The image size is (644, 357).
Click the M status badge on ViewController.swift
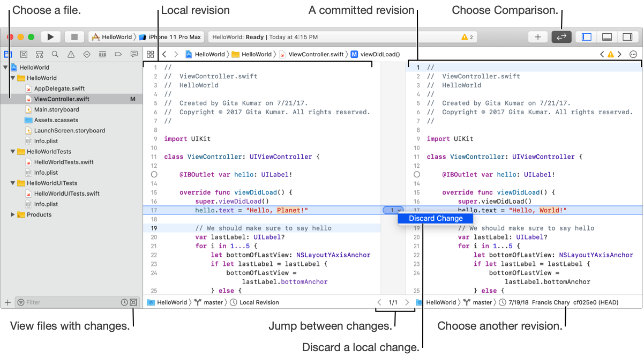[133, 99]
